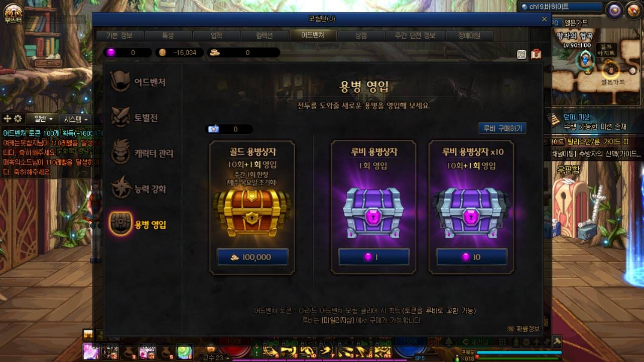Click the 루비 구매하기 button

coord(502,128)
